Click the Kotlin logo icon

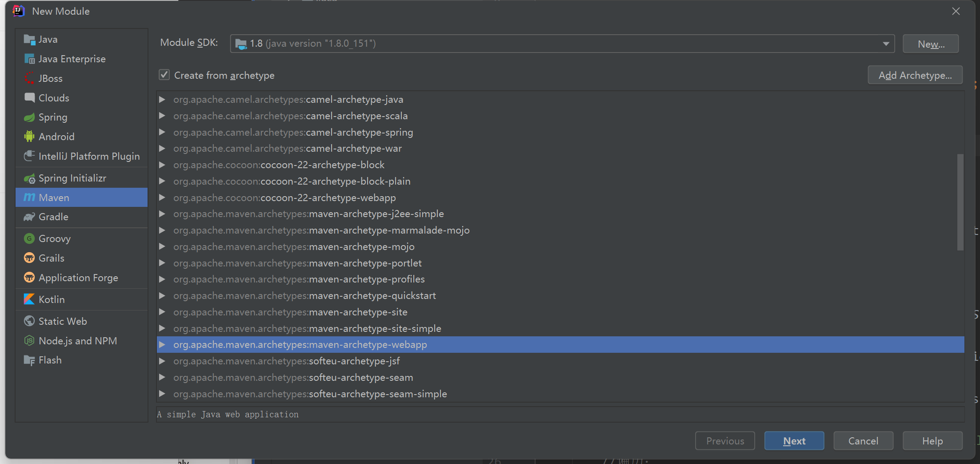tap(29, 299)
